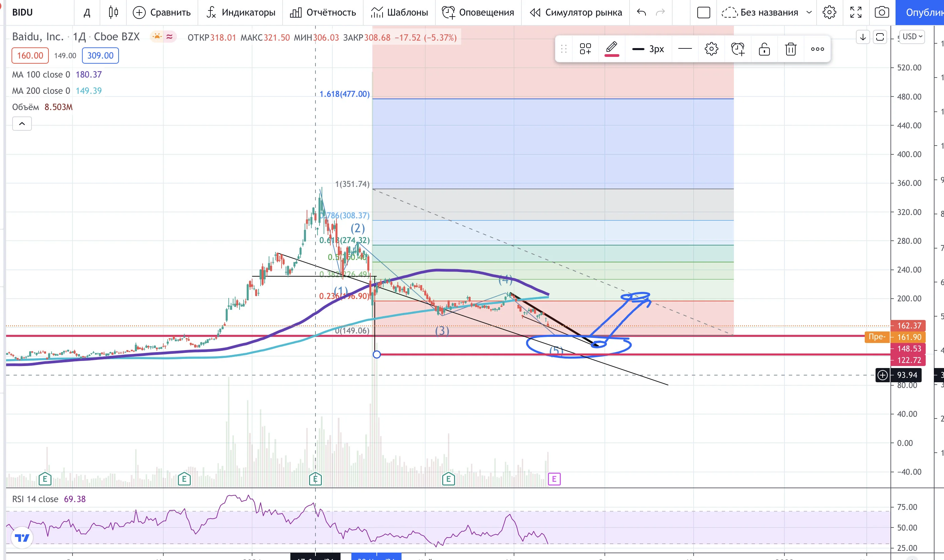Start the Симулятор рынка replay mode

(x=576, y=13)
